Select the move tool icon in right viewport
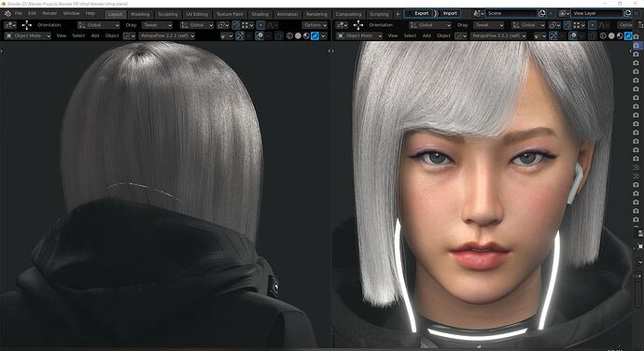The width and height of the screenshot is (644, 351). coord(358,25)
